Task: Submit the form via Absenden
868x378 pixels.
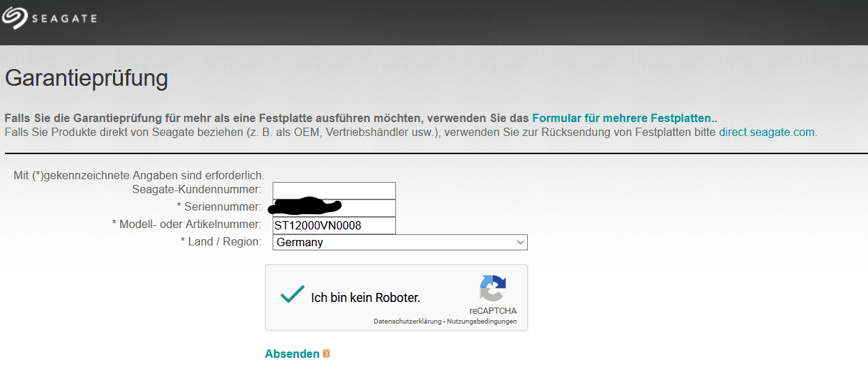Action: [x=292, y=354]
